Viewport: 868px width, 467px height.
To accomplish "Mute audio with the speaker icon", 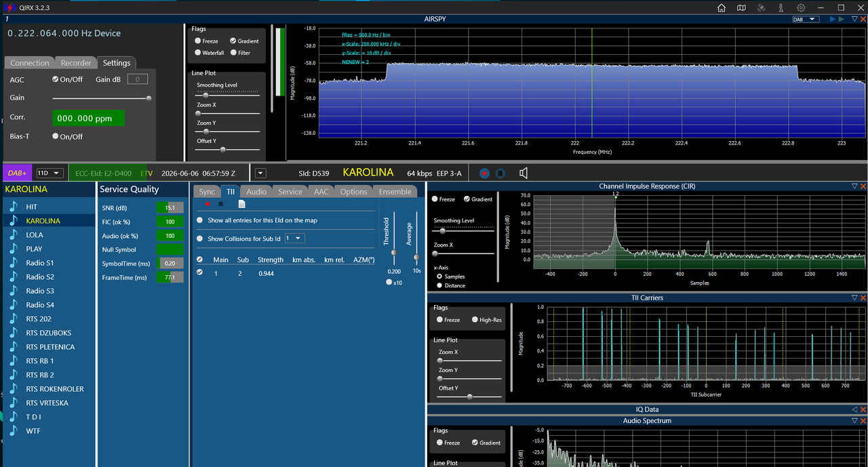I will pyautogui.click(x=524, y=174).
